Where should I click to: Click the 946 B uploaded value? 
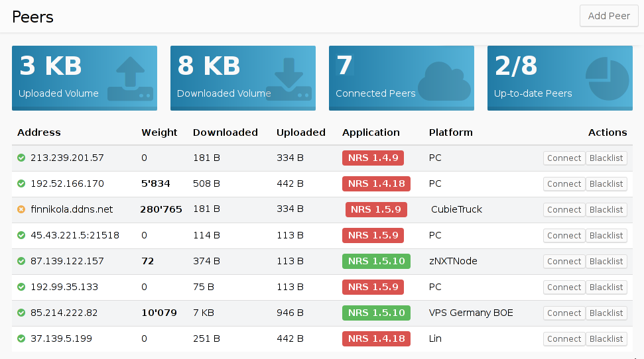(290, 313)
